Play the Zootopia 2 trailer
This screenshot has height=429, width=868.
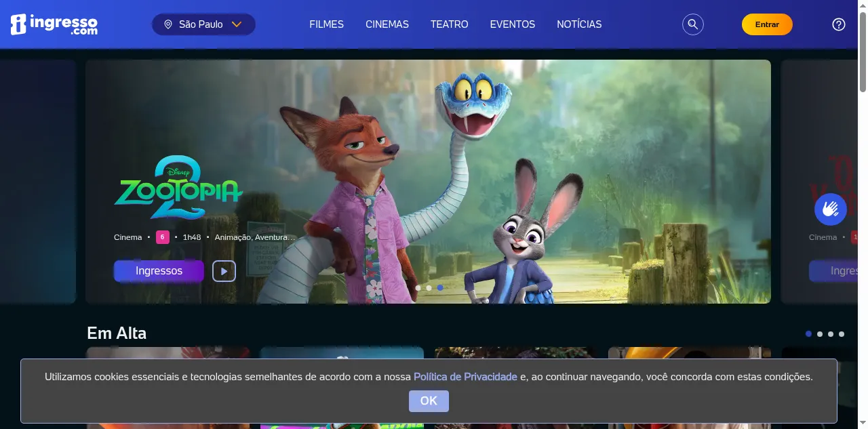[x=224, y=271]
